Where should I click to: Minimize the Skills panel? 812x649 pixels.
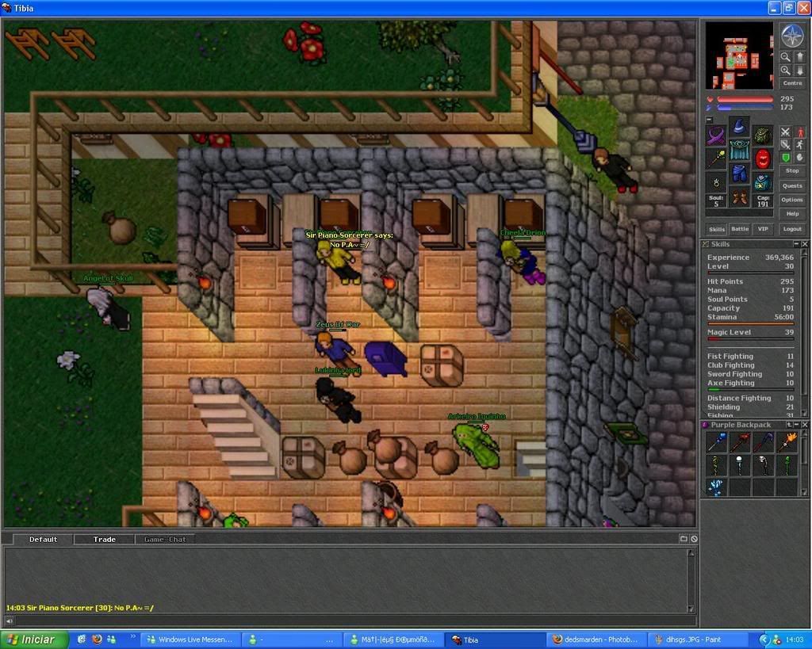tap(795, 244)
